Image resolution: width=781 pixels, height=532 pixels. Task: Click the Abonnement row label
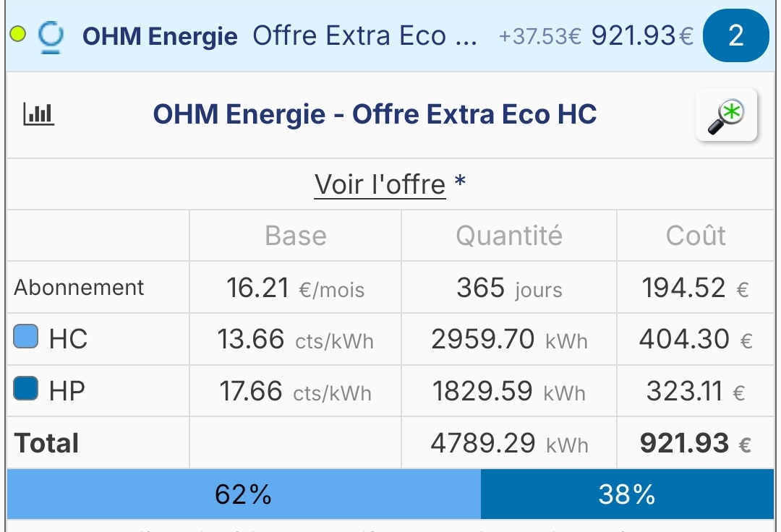coord(79,288)
